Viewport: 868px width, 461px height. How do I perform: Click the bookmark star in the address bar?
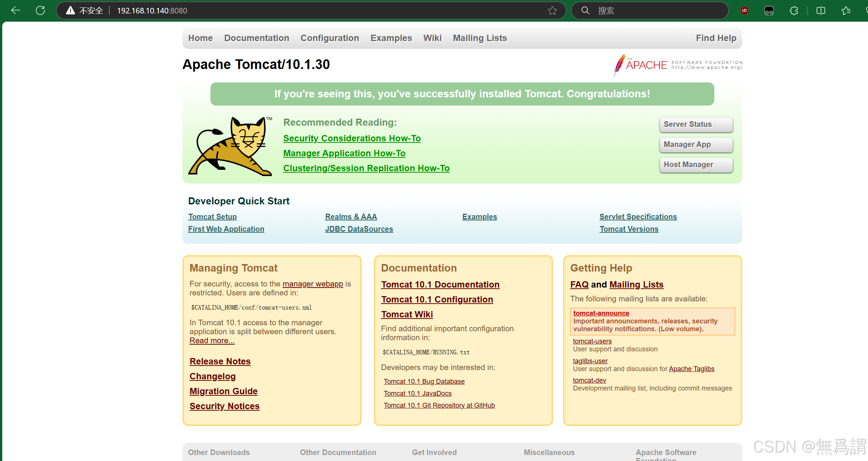552,10
